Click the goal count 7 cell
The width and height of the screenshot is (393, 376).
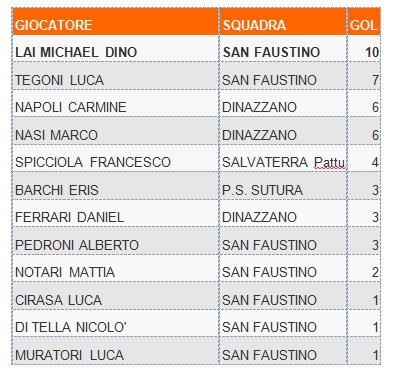364,76
